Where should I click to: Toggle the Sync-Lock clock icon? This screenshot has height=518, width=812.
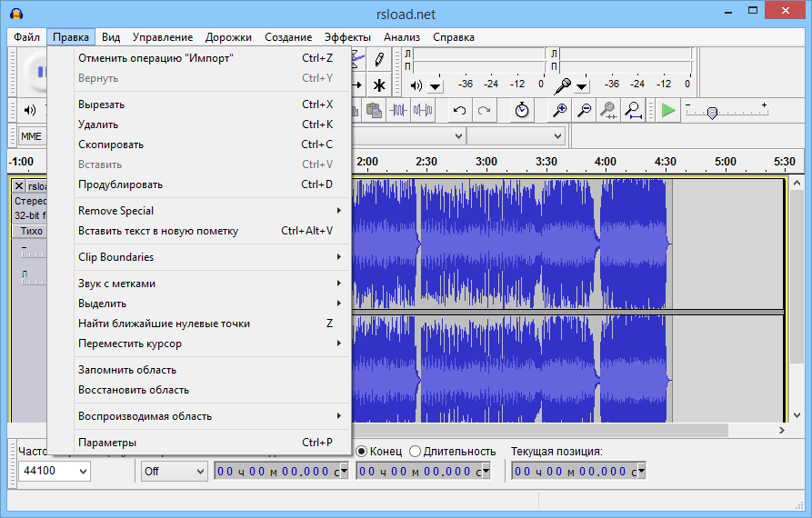pos(522,110)
